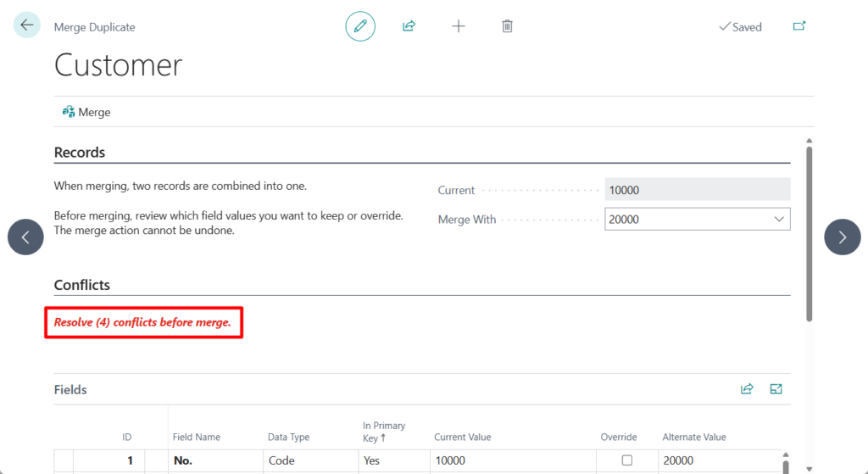Expand the Fields section to full view
868x474 pixels.
pos(776,389)
